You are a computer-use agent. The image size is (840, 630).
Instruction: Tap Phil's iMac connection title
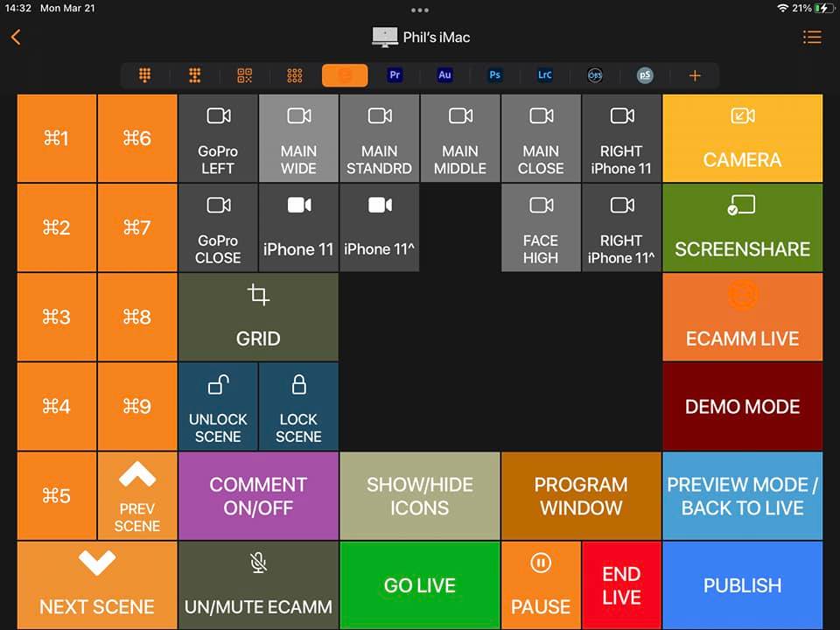(421, 37)
